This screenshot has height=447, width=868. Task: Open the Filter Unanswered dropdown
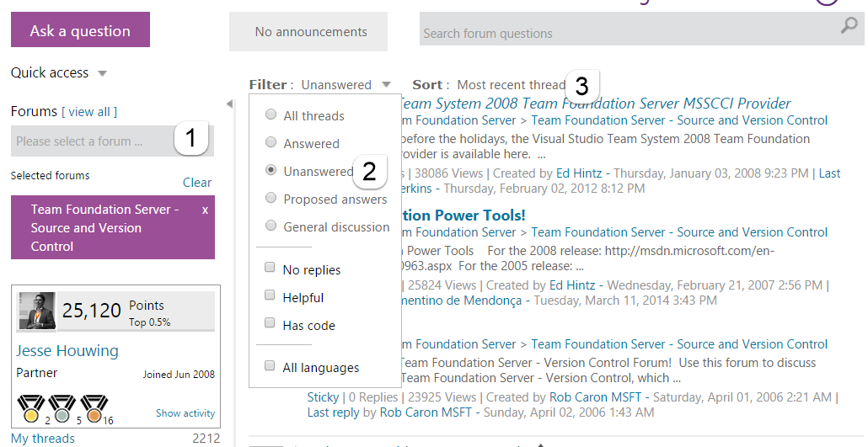click(x=346, y=85)
